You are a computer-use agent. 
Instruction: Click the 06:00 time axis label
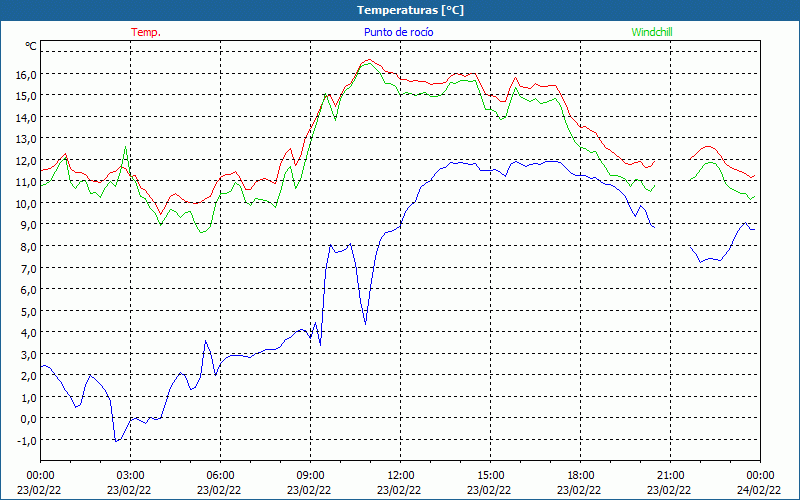[x=220, y=476]
